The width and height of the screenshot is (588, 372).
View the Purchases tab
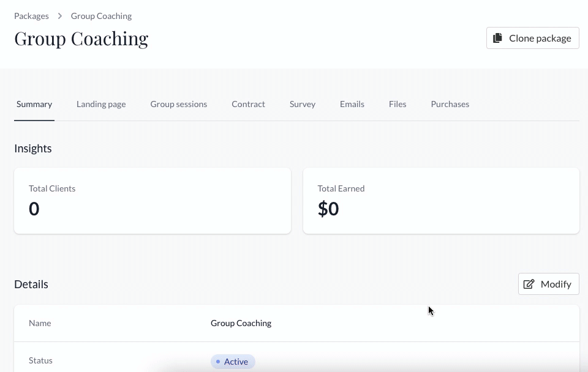450,104
